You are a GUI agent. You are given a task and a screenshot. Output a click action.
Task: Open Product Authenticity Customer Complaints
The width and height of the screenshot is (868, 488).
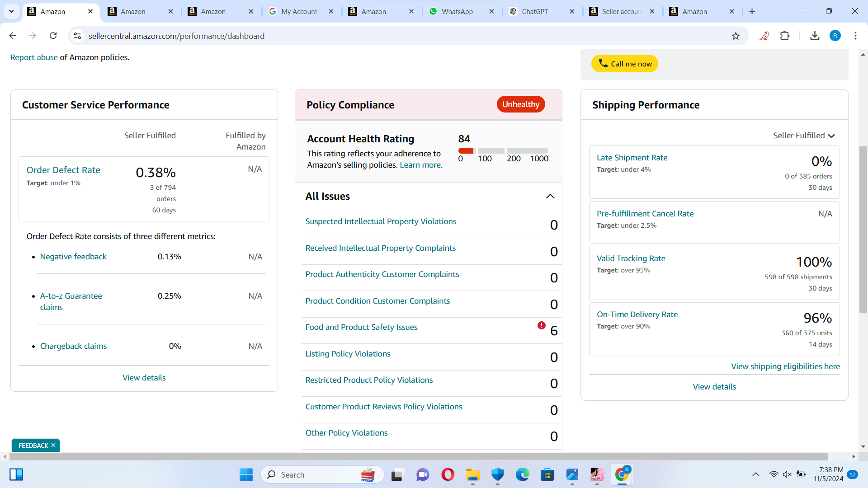pyautogui.click(x=382, y=274)
